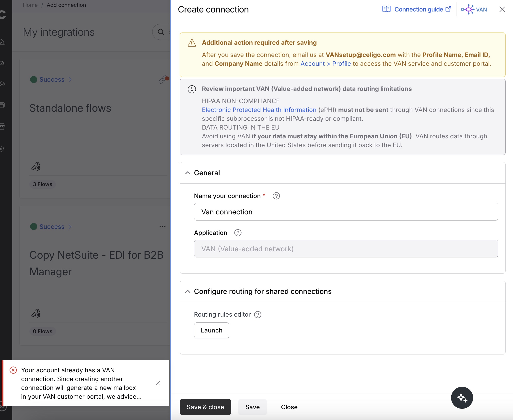Click the box icon in left sidebar
The width and height of the screenshot is (513, 420).
2,149
